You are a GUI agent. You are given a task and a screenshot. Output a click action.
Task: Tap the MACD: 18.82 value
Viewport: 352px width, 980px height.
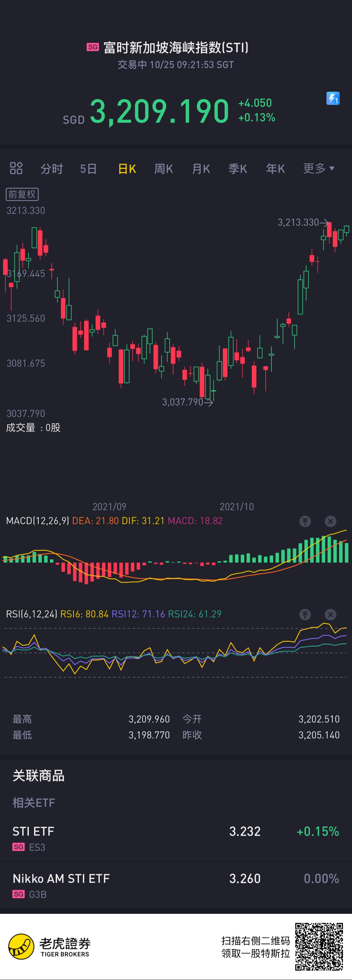pos(195,521)
